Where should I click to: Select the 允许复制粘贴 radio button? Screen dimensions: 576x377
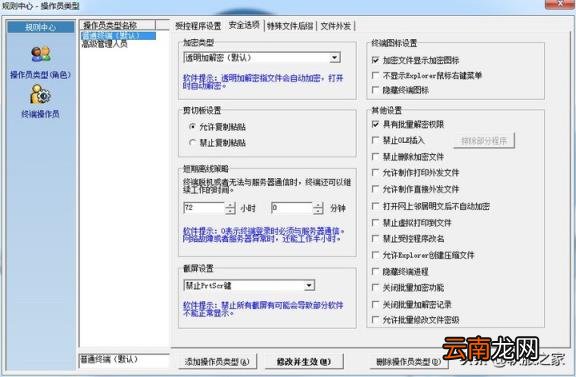(192, 127)
